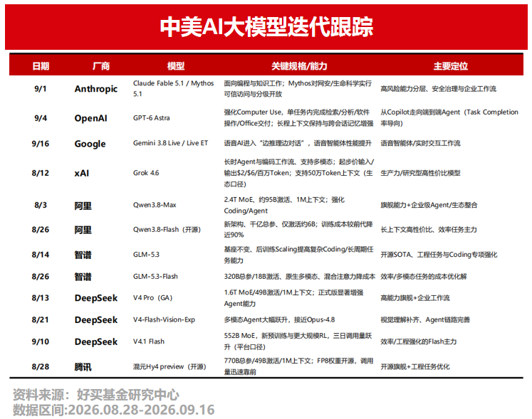Viewport: 532px width, 419px height.
Task: Click the Anthropic vendor cell
Action: pos(96,89)
